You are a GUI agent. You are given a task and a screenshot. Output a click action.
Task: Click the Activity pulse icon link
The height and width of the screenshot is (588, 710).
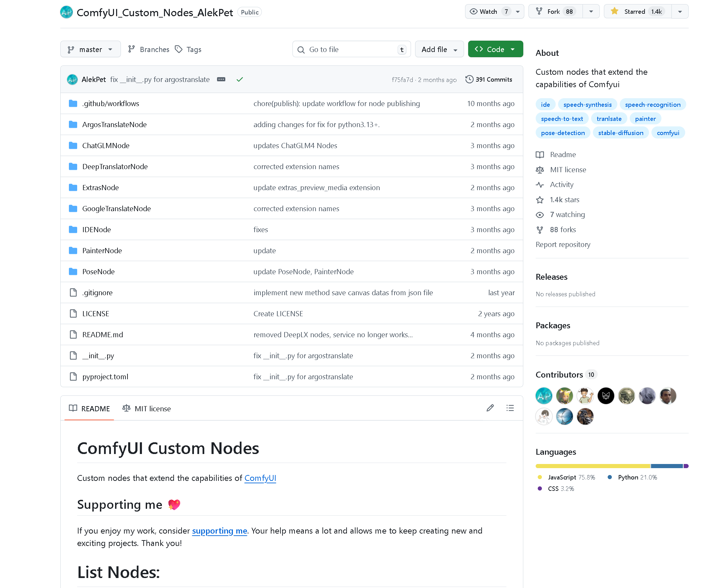pos(540,185)
